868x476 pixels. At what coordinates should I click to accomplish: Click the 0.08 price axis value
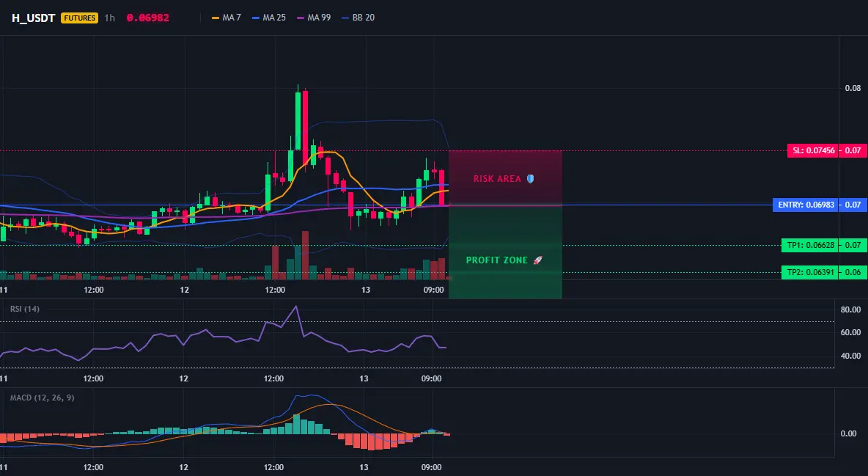coord(853,88)
